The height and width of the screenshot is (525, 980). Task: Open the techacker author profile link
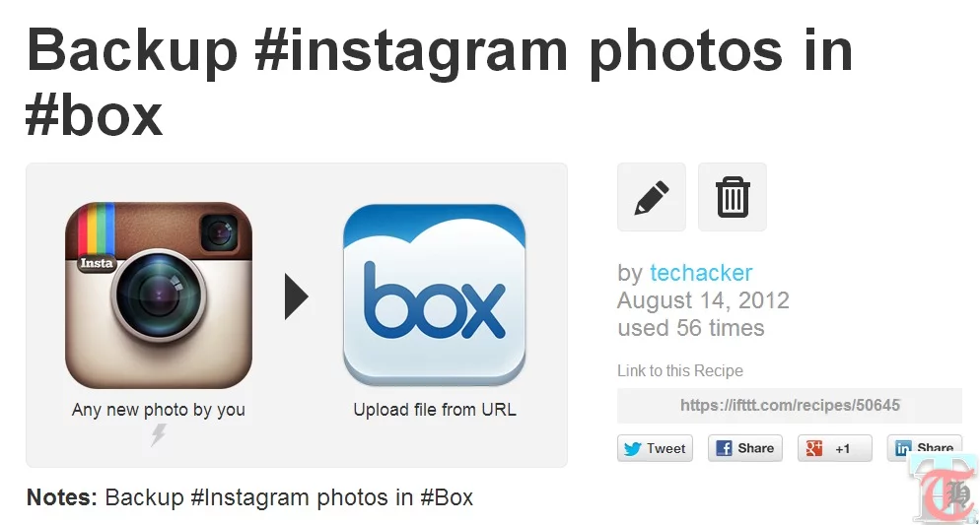tap(701, 273)
